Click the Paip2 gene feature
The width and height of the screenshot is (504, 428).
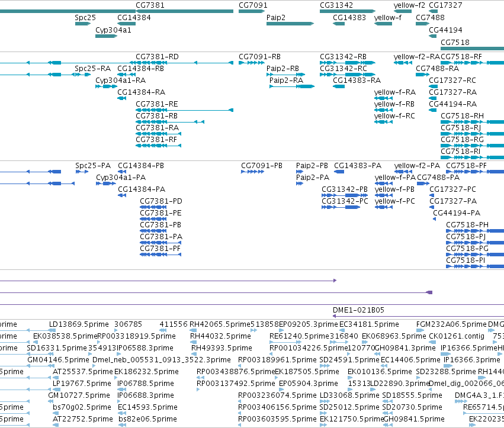pyautogui.click(x=290, y=24)
